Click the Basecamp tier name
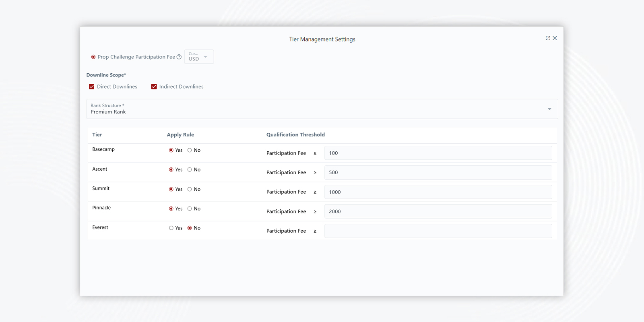 [x=103, y=149]
